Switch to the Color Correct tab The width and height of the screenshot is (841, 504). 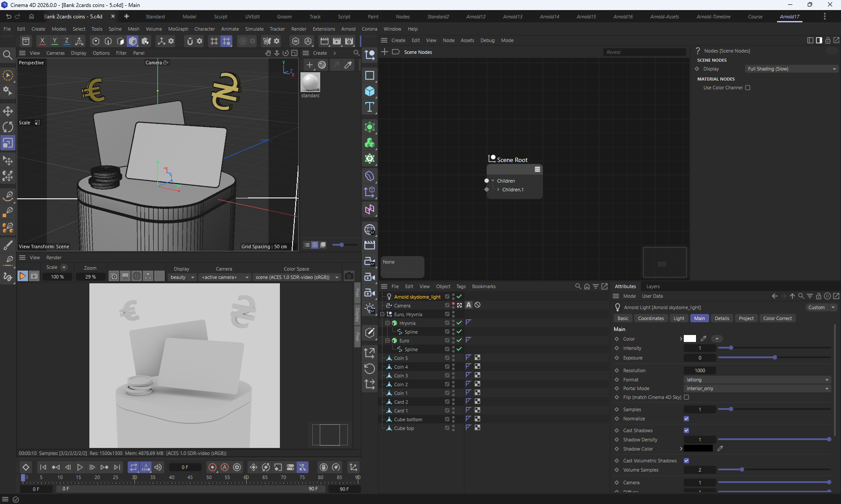click(777, 318)
